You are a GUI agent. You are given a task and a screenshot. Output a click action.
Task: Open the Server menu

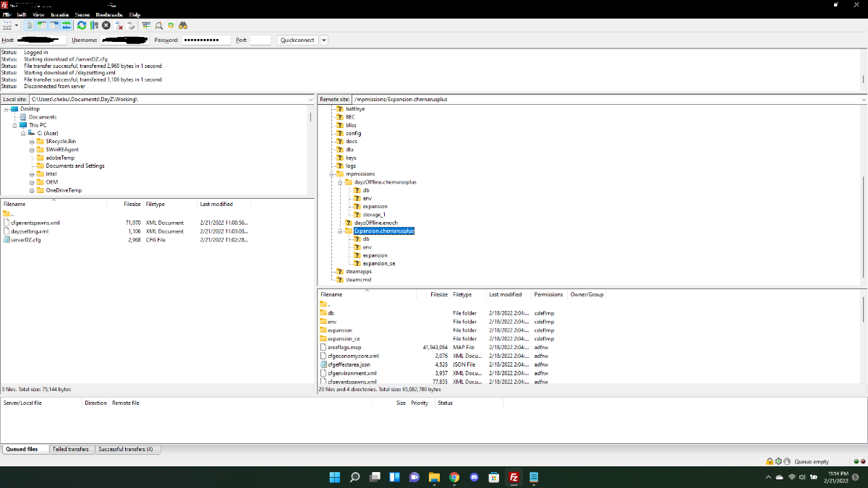[82, 14]
